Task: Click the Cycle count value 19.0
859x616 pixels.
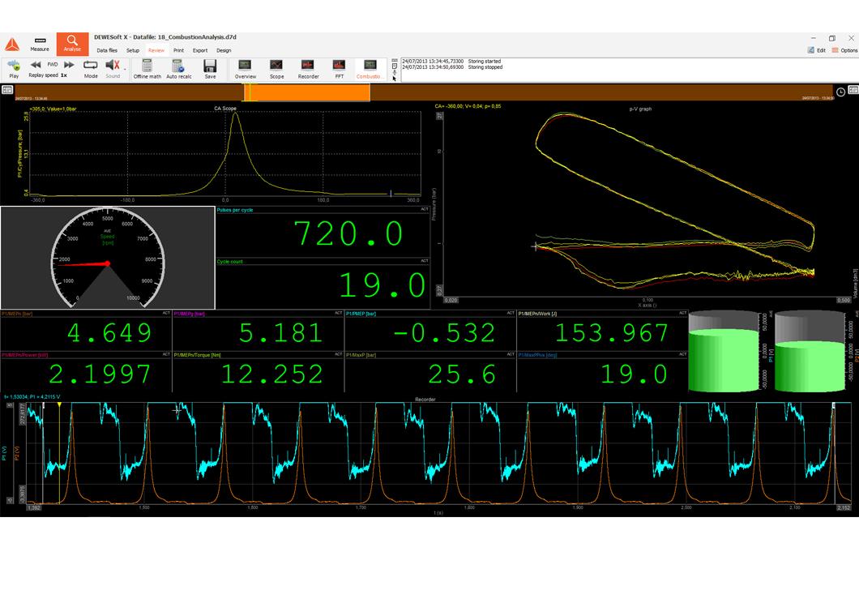Action: click(382, 285)
